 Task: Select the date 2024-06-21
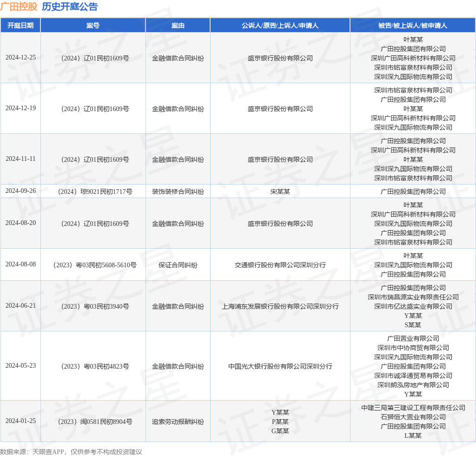[20, 306]
